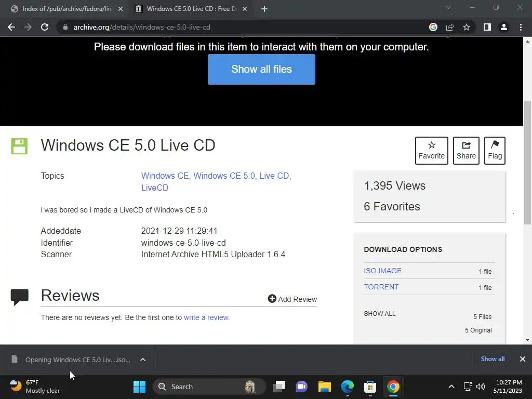The width and height of the screenshot is (532, 399).
Task: Click the 5 Original files link
Action: pyautogui.click(x=478, y=330)
